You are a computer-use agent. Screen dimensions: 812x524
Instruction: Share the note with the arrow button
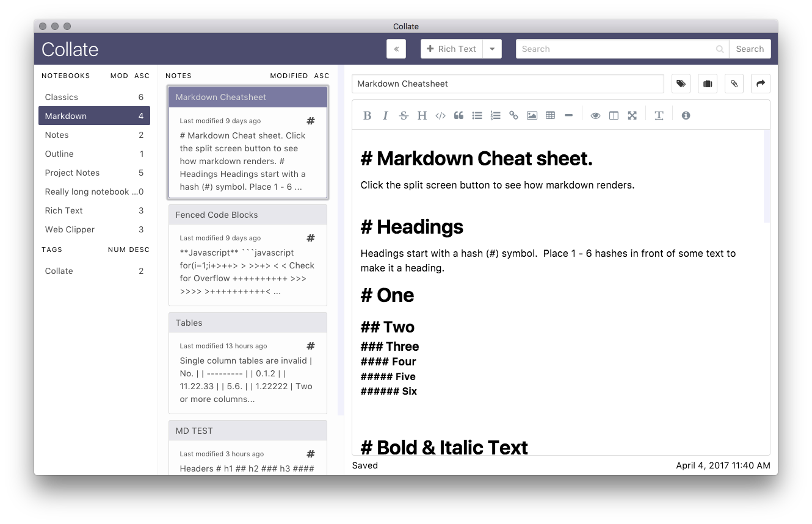coord(761,84)
